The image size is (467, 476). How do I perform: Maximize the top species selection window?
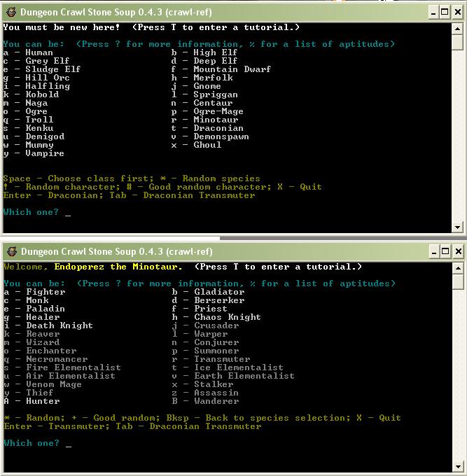444,12
